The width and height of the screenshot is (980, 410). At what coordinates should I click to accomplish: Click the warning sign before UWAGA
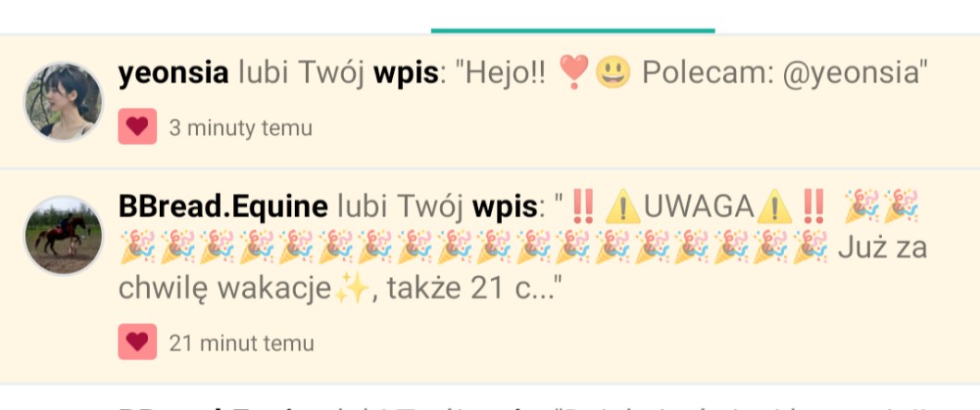point(623,207)
